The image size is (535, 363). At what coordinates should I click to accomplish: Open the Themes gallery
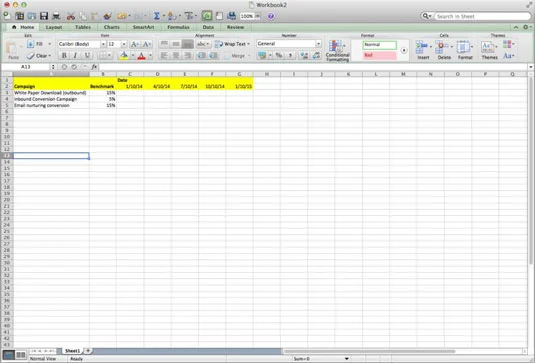pos(489,50)
